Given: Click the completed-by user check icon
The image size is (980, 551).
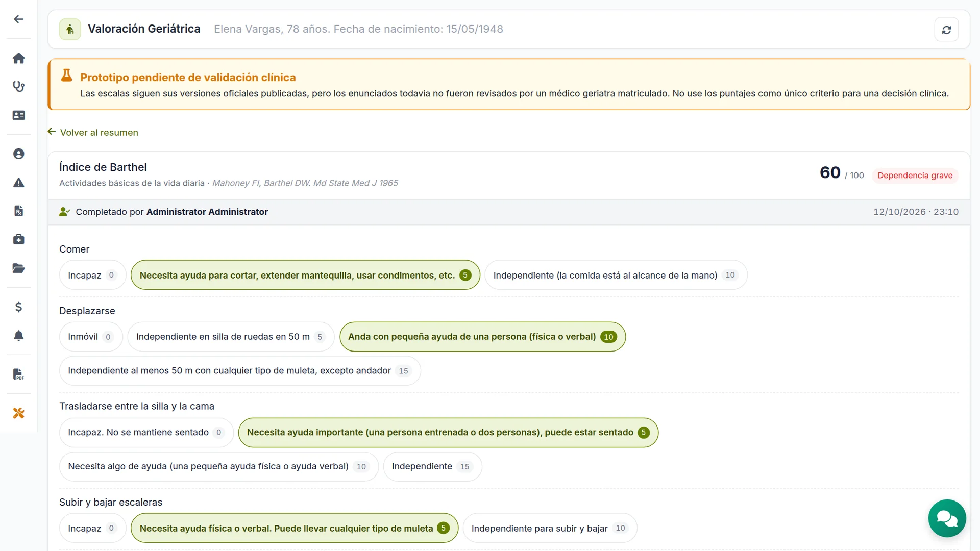Looking at the screenshot, I should coord(64,212).
